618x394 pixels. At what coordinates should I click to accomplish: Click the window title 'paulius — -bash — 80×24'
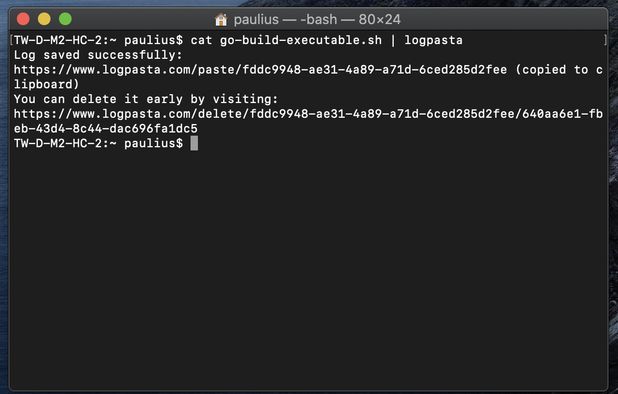(x=317, y=19)
